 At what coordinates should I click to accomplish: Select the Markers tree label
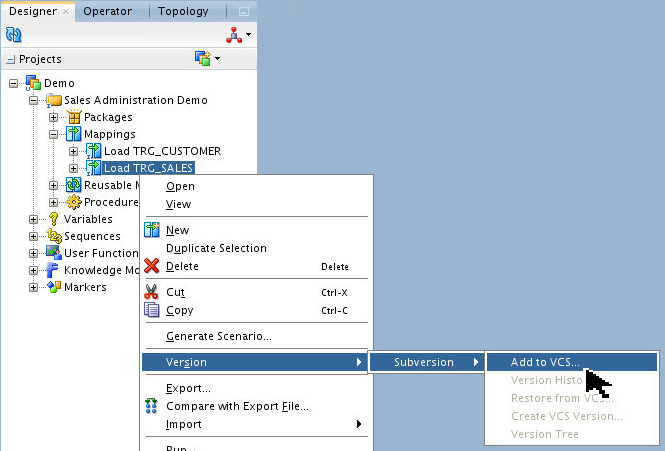point(85,287)
